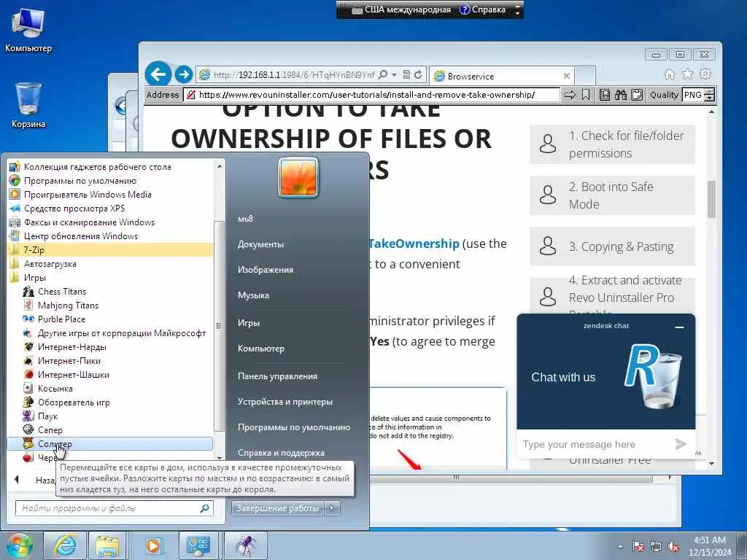Click the revouninstaller URL address field
Viewport: 747px width, 560px height.
[x=371, y=95]
